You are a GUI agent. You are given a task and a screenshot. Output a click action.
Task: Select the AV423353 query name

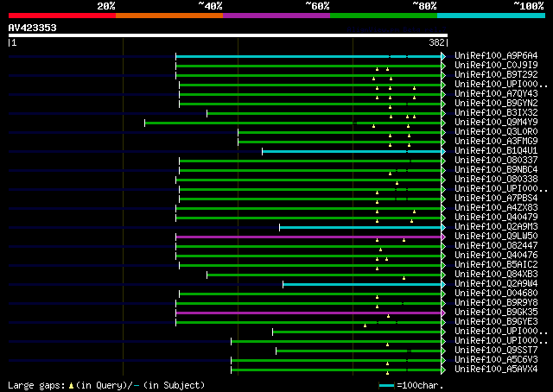click(33, 28)
